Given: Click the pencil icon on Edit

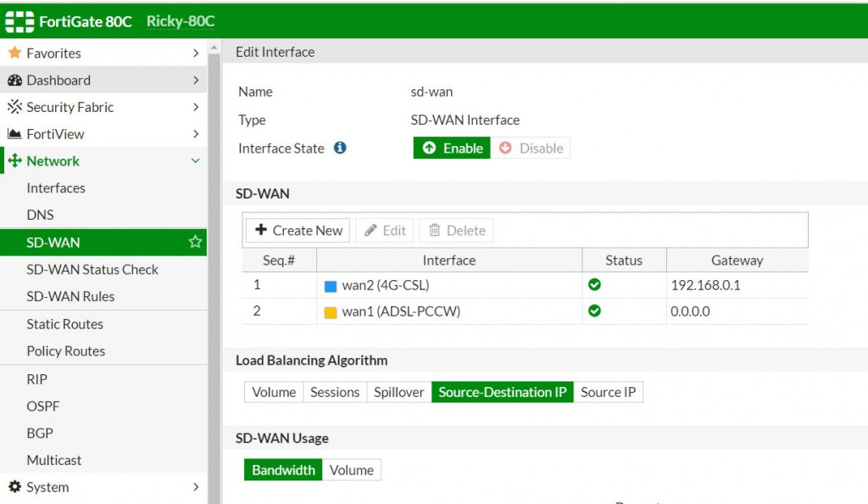Looking at the screenshot, I should coord(371,230).
